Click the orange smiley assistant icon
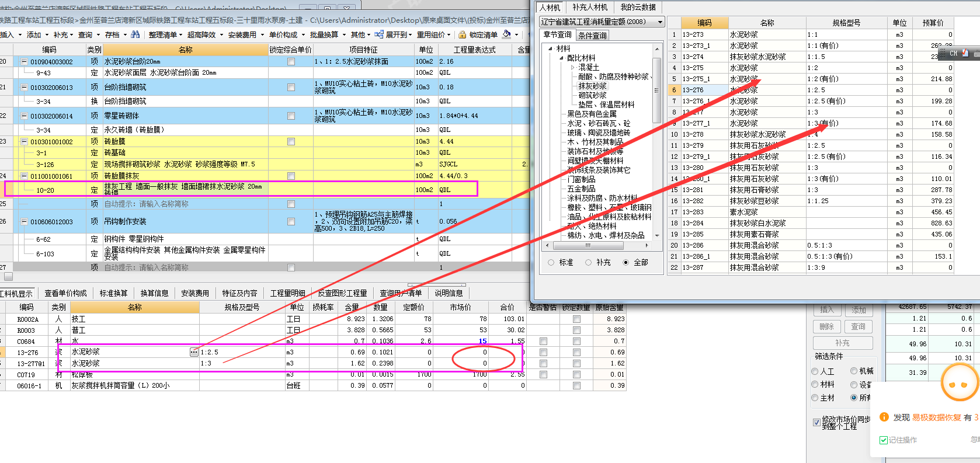The width and height of the screenshot is (980, 463). pyautogui.click(x=960, y=382)
